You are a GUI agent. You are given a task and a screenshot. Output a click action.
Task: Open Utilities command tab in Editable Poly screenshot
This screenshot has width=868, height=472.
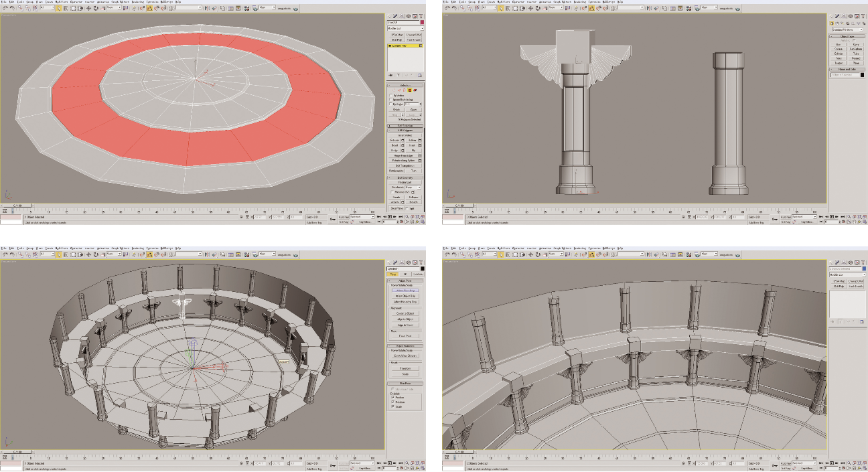pyautogui.click(x=421, y=16)
